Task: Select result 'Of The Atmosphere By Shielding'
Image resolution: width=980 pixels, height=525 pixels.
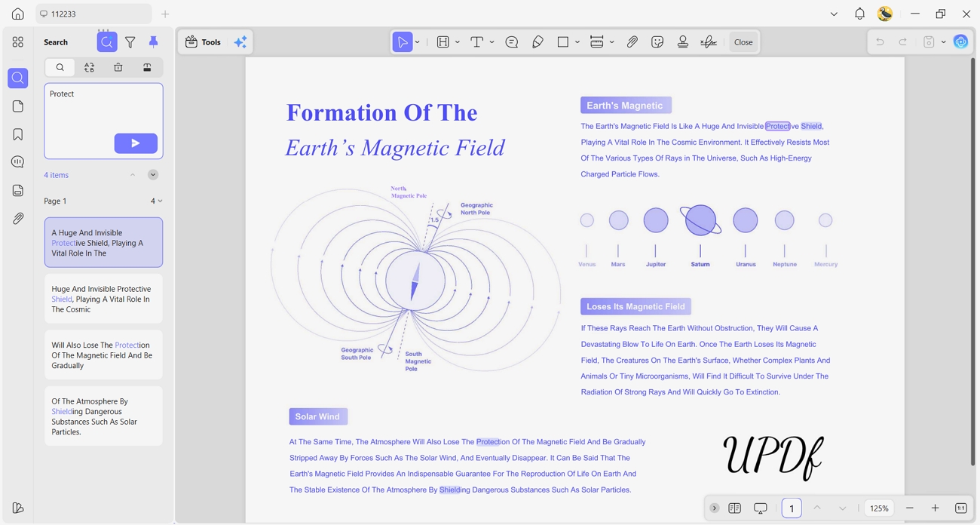Action: [103, 416]
